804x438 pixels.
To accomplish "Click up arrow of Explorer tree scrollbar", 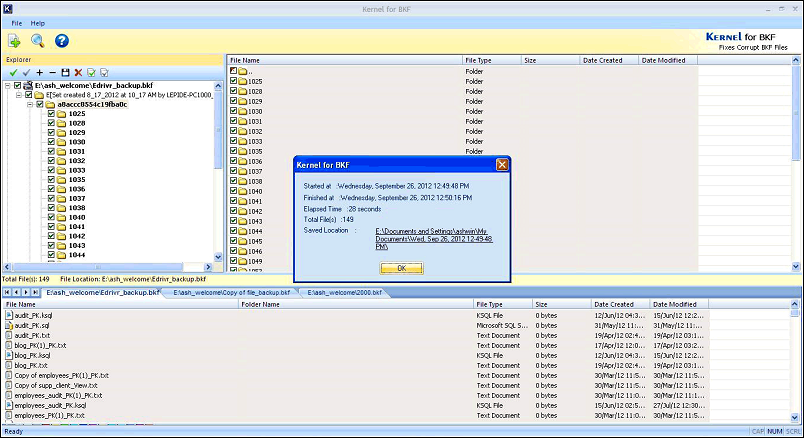I will (x=218, y=86).
